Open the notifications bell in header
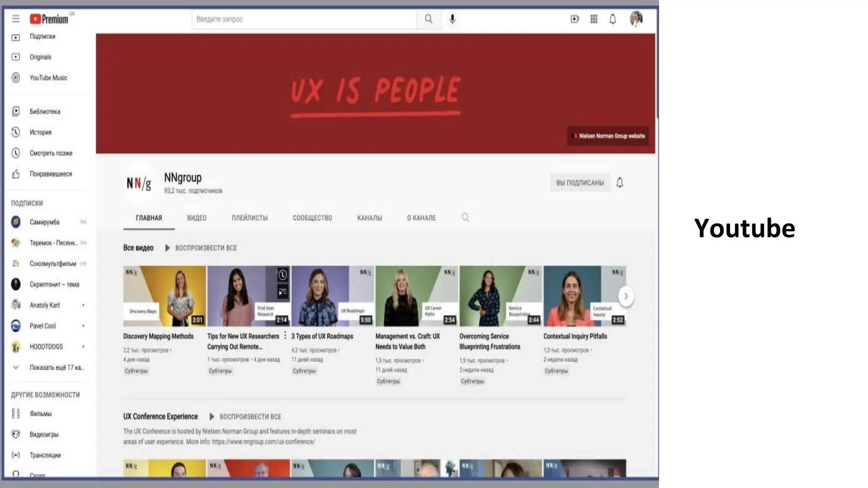 (x=613, y=19)
